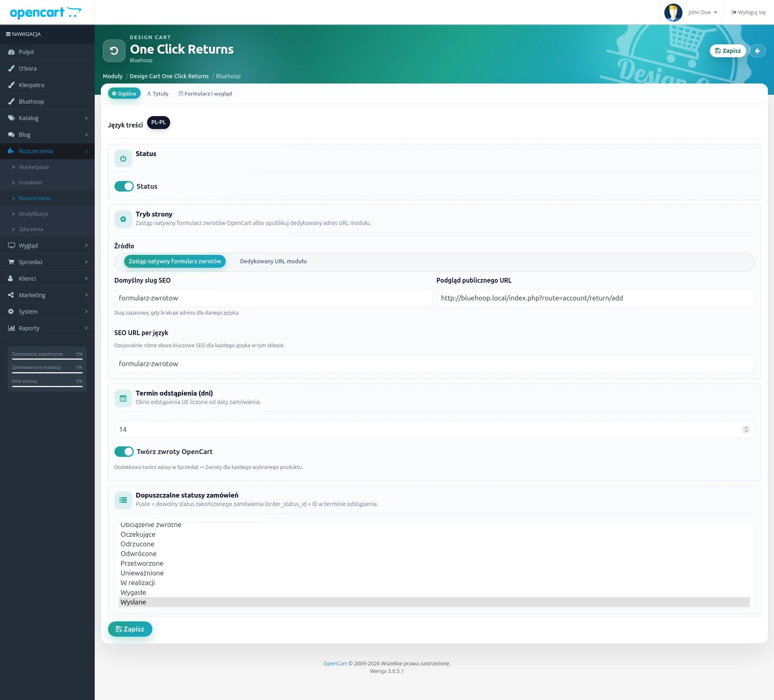Click the Raporty chart icon
Screen dimensions: 774x700
tap(11, 328)
